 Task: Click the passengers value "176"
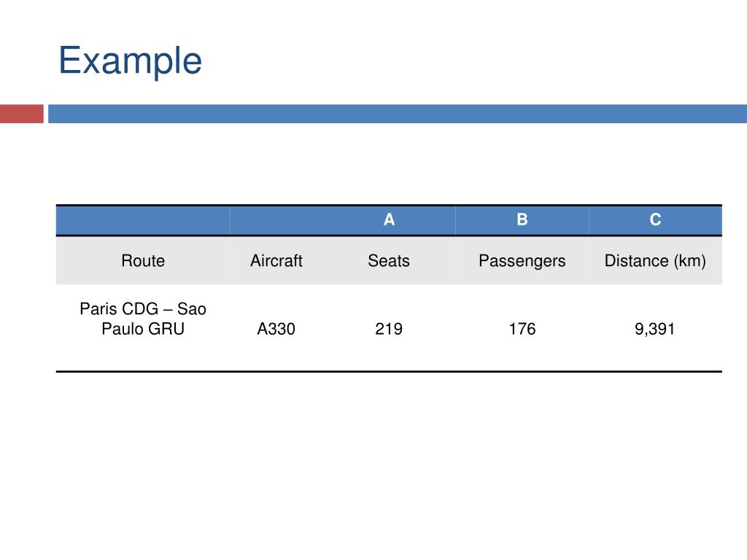point(522,329)
